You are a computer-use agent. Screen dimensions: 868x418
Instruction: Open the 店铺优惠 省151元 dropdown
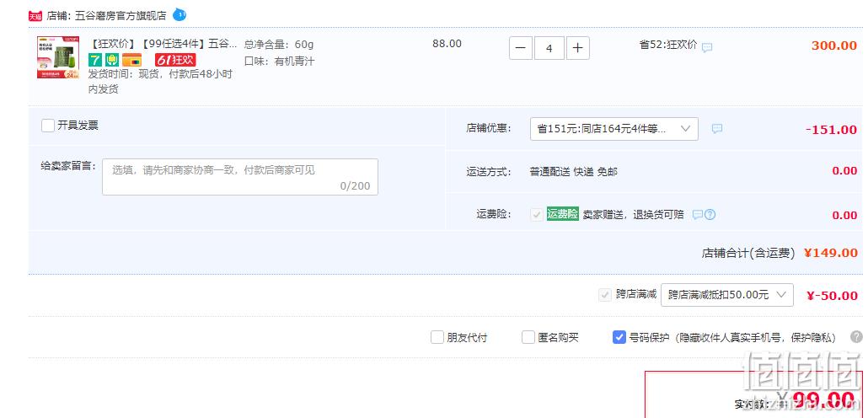pyautogui.click(x=613, y=129)
